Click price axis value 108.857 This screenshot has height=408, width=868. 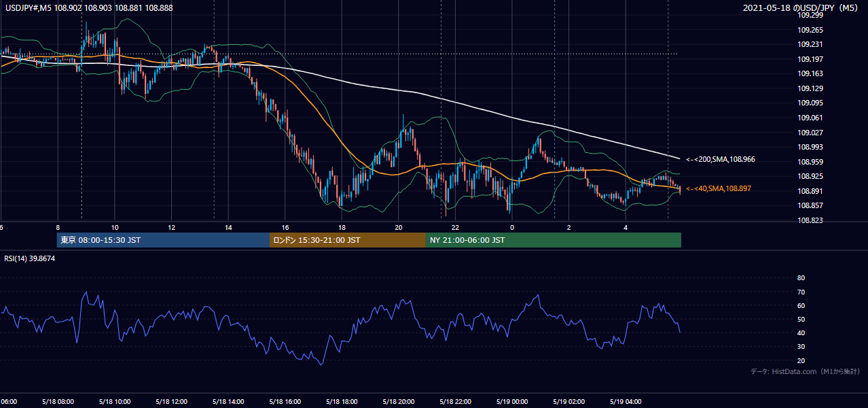(810, 205)
